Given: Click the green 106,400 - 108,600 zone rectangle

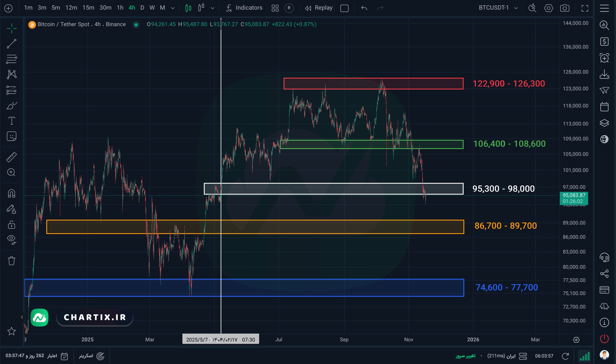Looking at the screenshot, I should coord(371,144).
